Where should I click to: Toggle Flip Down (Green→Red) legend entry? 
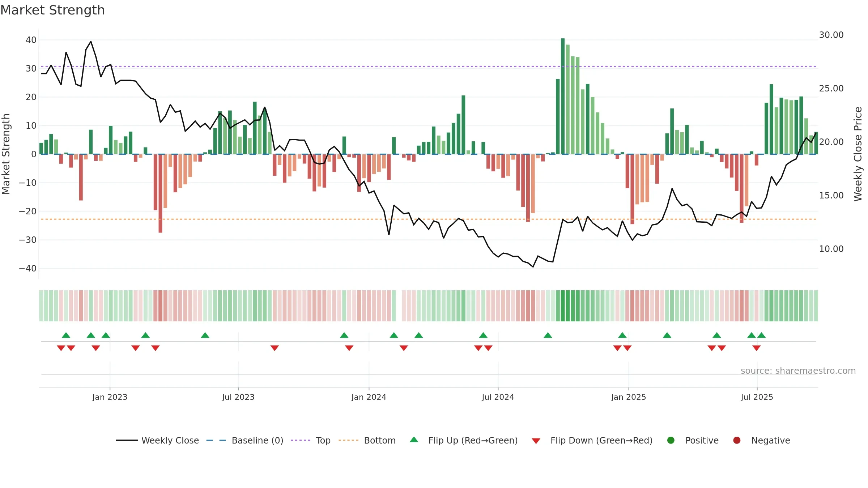pyautogui.click(x=592, y=440)
